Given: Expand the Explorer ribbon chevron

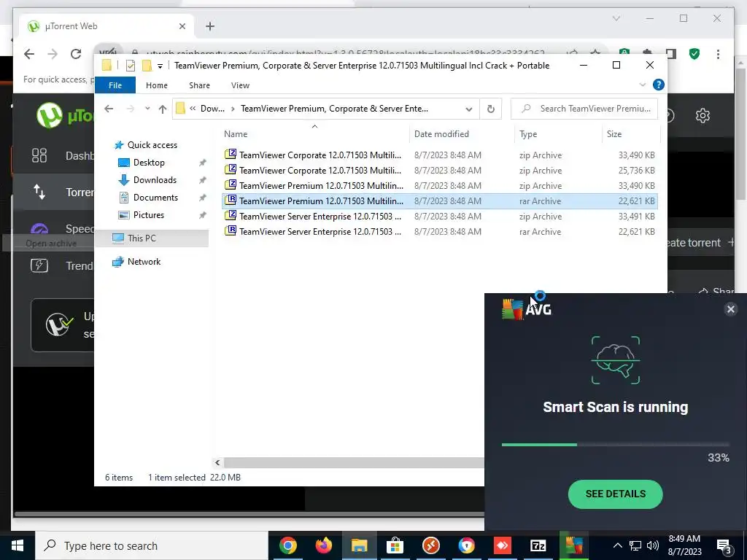Looking at the screenshot, I should tap(642, 85).
